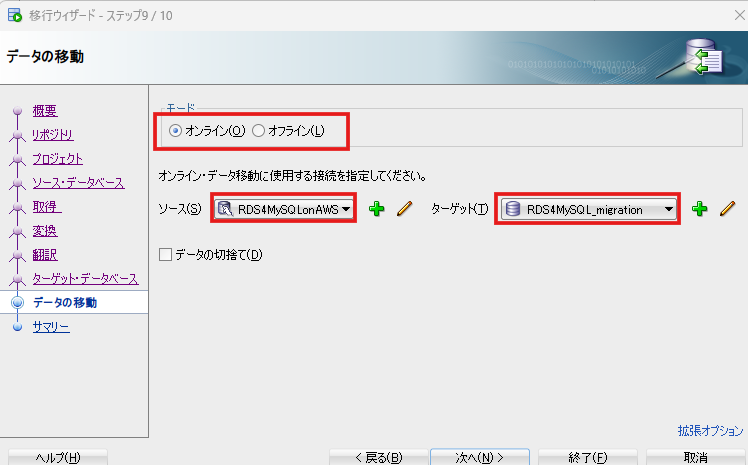748x465 pixels.
Task: Click the migration wizard title bar icon
Action: click(x=15, y=15)
